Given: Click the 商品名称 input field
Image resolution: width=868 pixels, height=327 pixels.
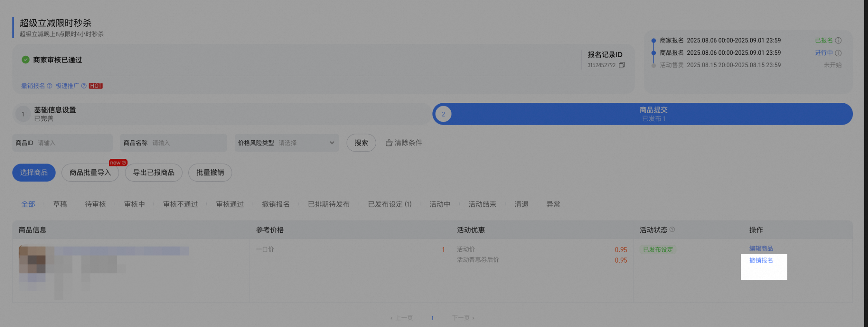Looking at the screenshot, I should point(174,143).
